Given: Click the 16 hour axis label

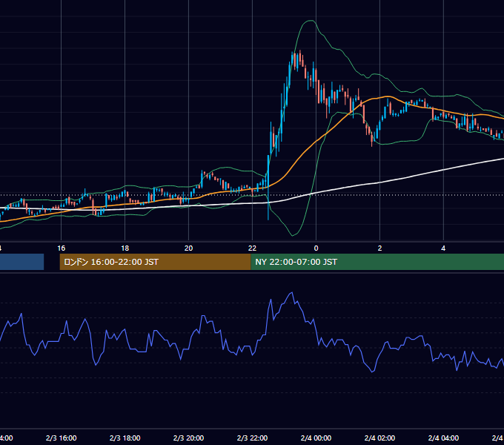Looking at the screenshot, I should click(61, 248).
